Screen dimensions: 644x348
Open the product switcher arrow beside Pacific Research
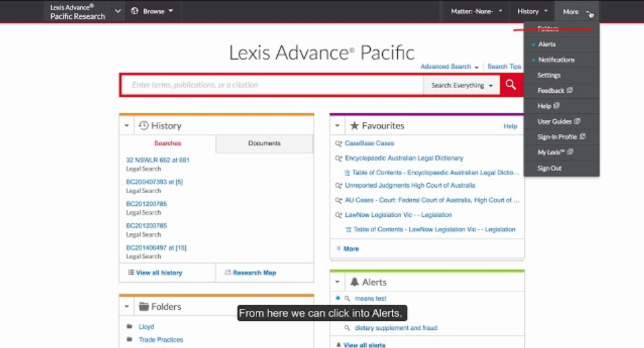pos(118,11)
